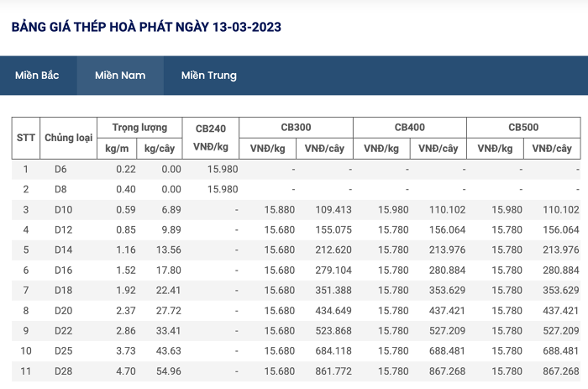Click the D28 row label

63,371
